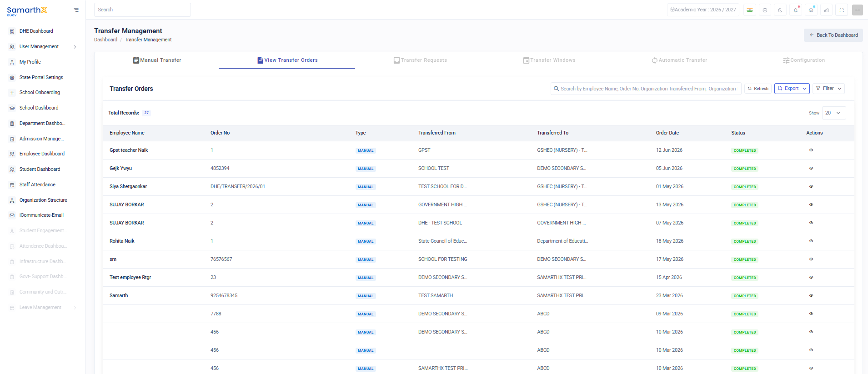Click the Back To Dashboard button
The width and height of the screenshot is (868, 374).
point(833,35)
